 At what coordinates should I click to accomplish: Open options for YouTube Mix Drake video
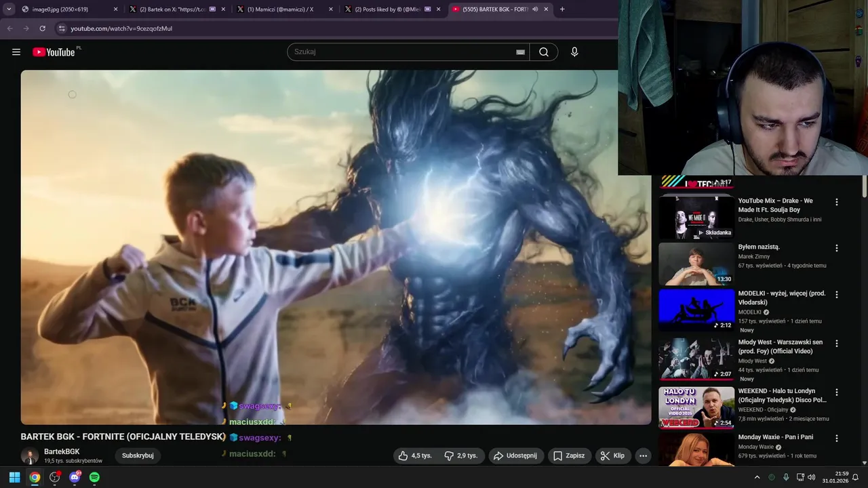[837, 202]
